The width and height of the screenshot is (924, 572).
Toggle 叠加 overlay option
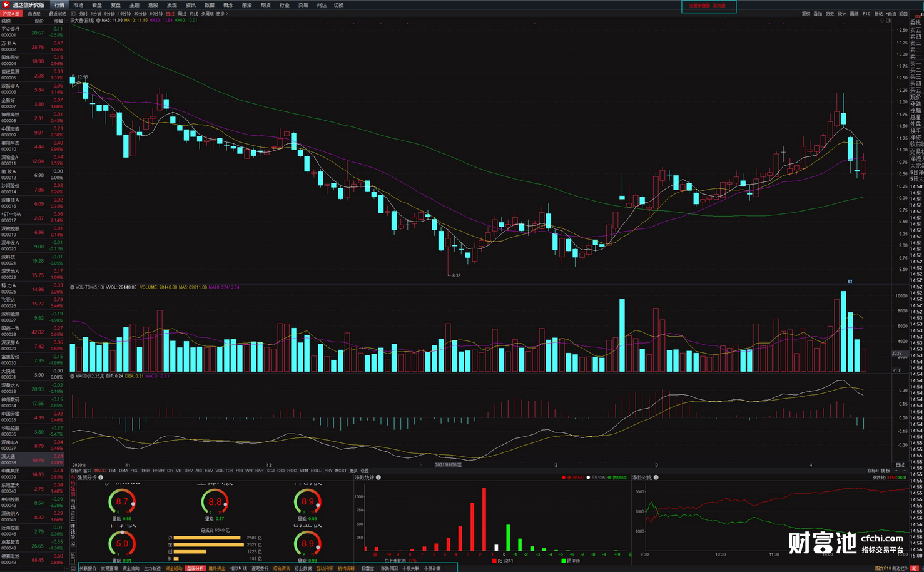(818, 14)
